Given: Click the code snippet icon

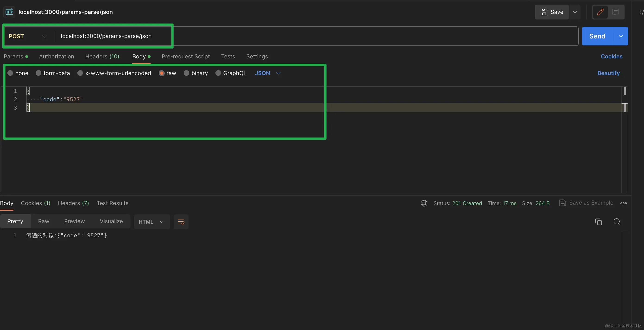Looking at the screenshot, I should 641,12.
